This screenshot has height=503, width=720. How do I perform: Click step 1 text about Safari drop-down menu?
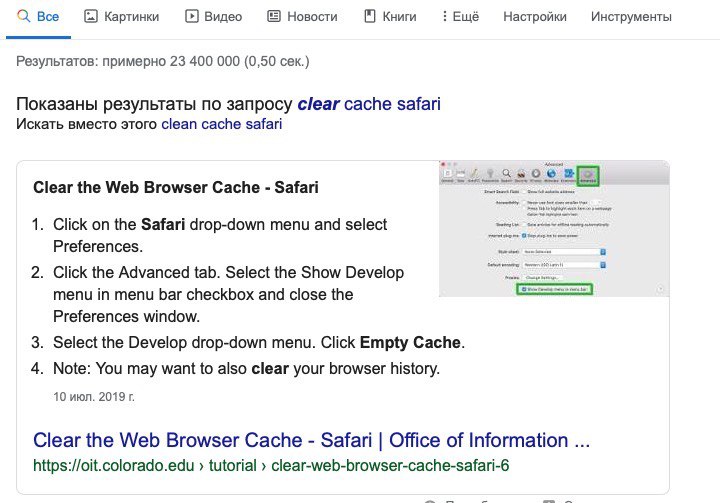pyautogui.click(x=220, y=236)
